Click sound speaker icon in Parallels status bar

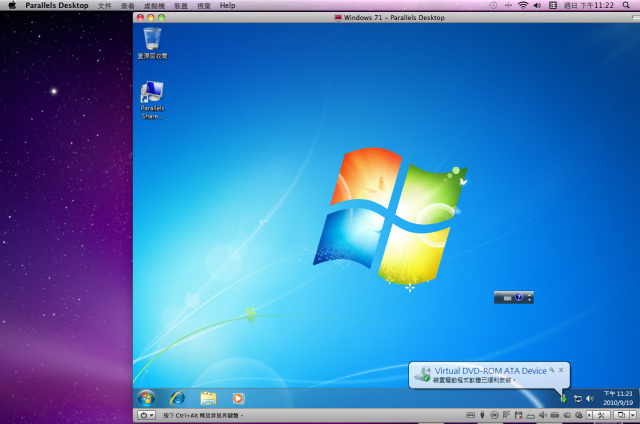pyautogui.click(x=542, y=415)
